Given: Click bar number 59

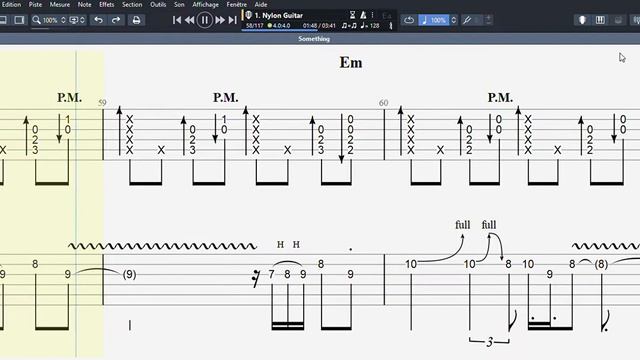Looking at the screenshot, I should coord(102,103).
